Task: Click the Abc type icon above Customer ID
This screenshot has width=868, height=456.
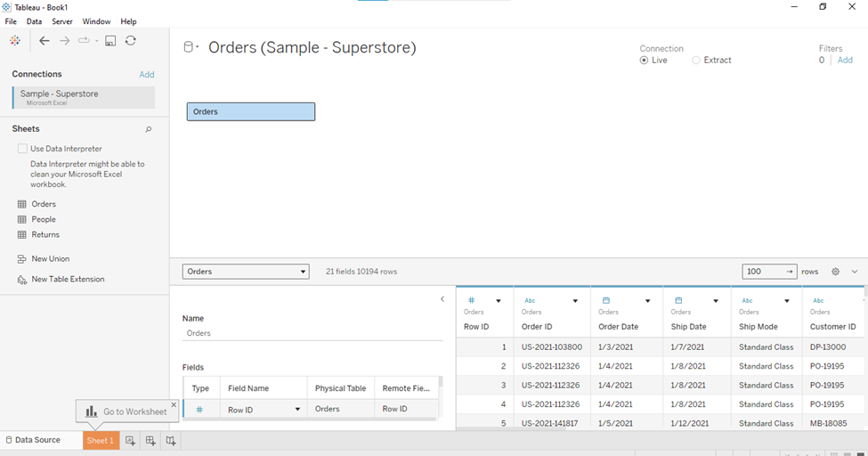Action: click(818, 300)
